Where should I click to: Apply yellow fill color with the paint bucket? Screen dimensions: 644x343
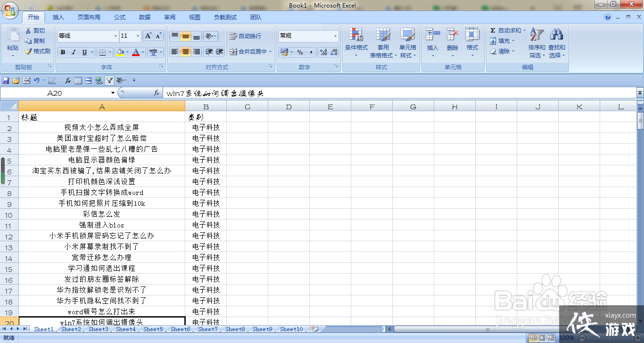point(121,52)
